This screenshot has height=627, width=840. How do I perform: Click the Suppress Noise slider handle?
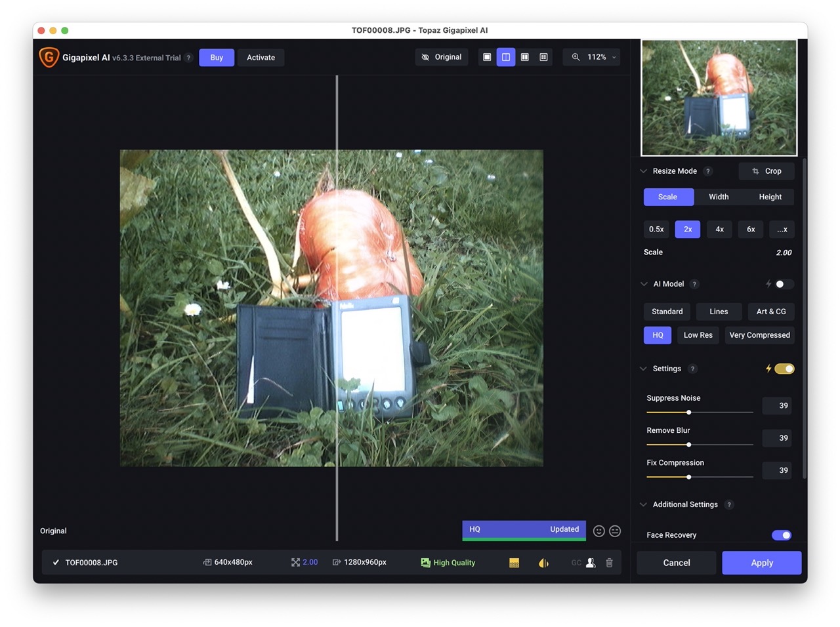tap(688, 413)
